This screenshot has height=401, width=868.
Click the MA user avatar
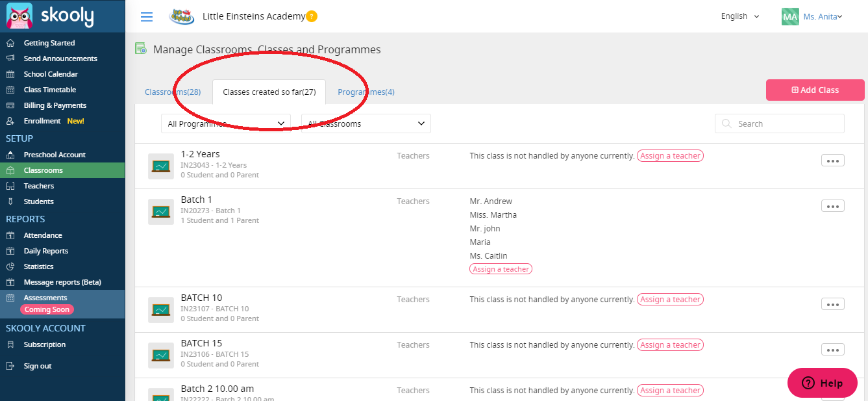(x=790, y=16)
